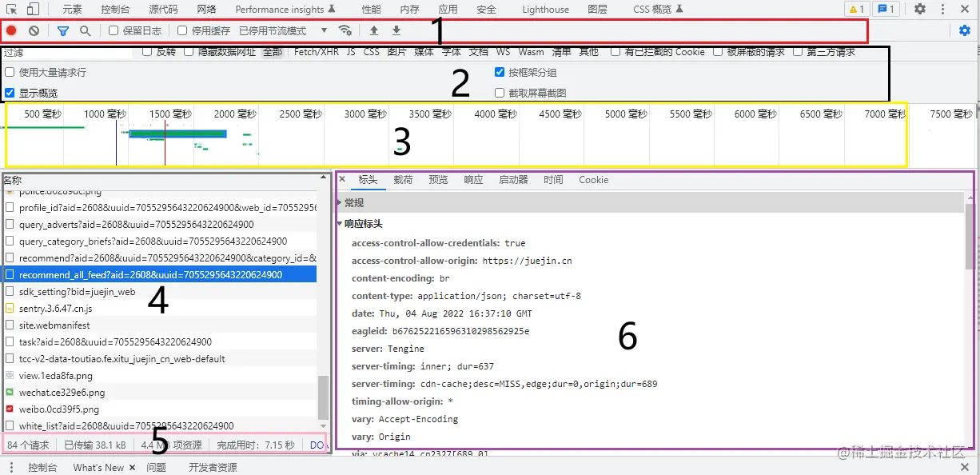Filter requests by 图片 type
Image resolution: width=980 pixels, height=475 pixels.
tap(396, 52)
